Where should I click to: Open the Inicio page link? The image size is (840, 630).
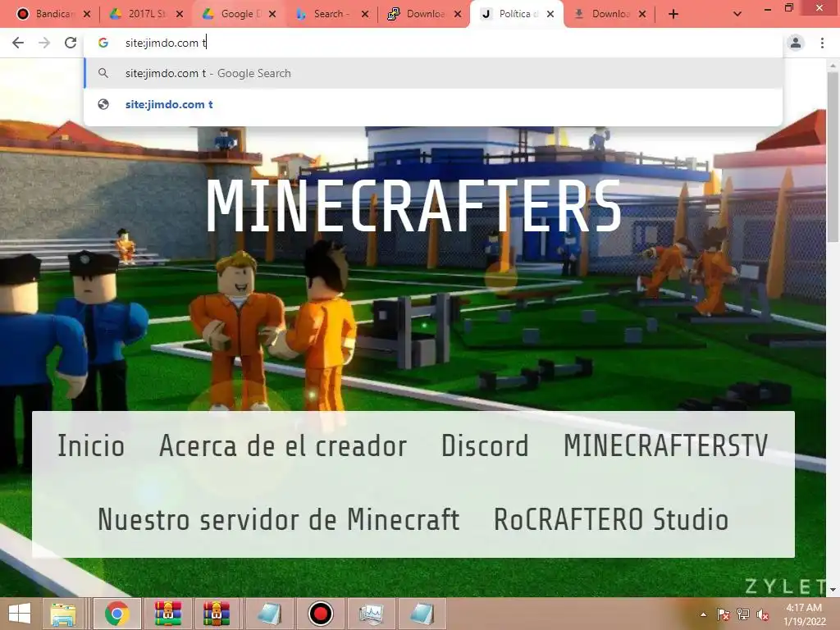click(91, 445)
